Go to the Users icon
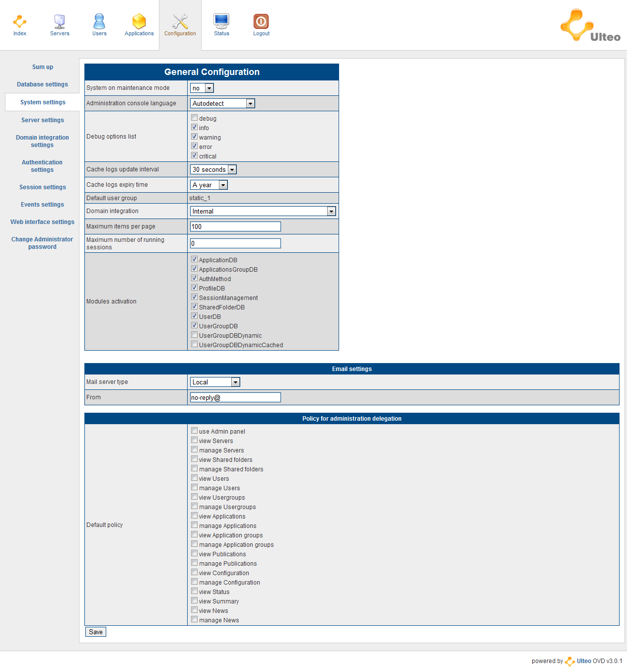 click(x=99, y=22)
